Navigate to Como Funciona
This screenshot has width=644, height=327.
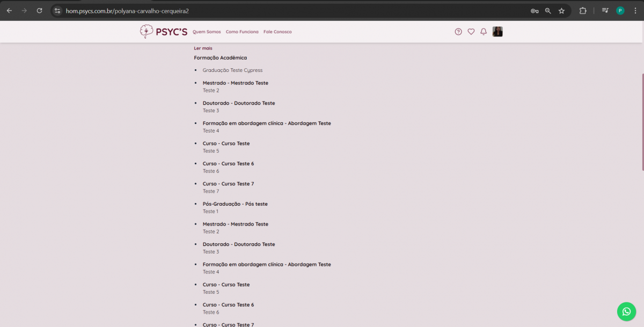[242, 32]
